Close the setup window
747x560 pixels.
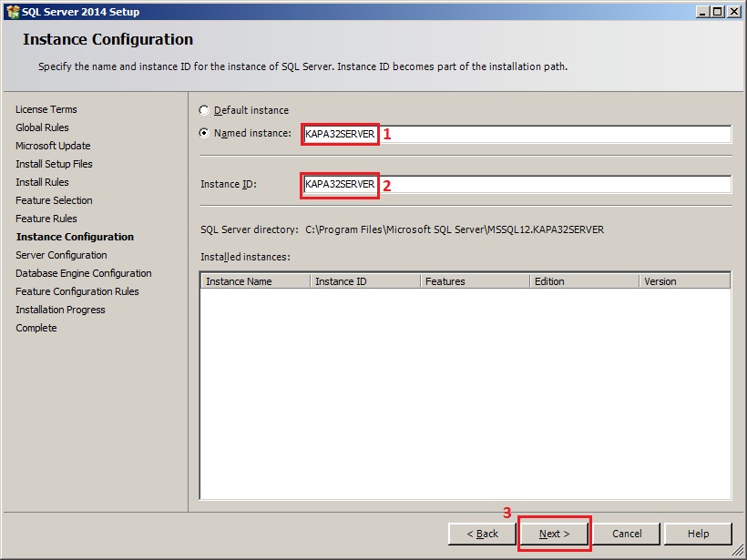click(734, 12)
